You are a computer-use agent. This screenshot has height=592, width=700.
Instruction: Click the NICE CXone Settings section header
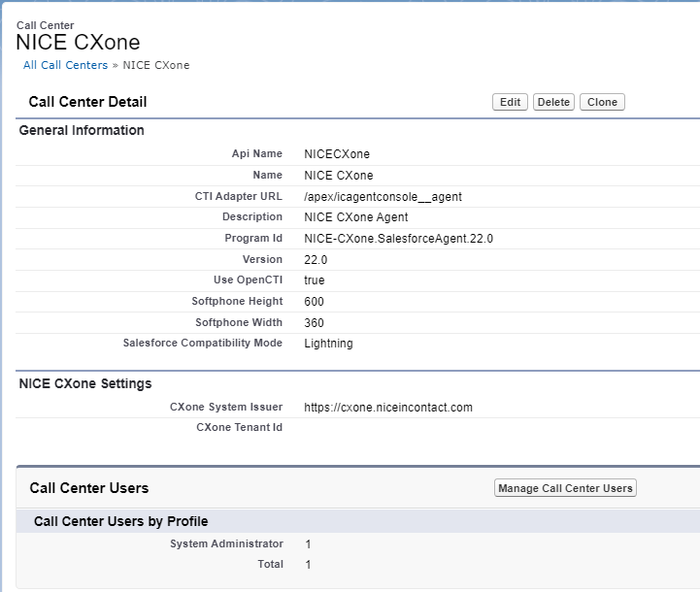click(x=85, y=383)
